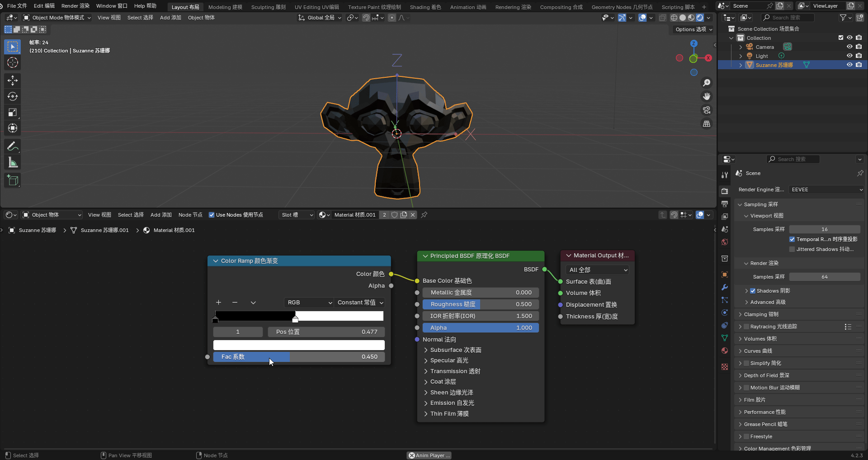Click the Add Cube tool icon
The image size is (868, 460).
pos(12,180)
